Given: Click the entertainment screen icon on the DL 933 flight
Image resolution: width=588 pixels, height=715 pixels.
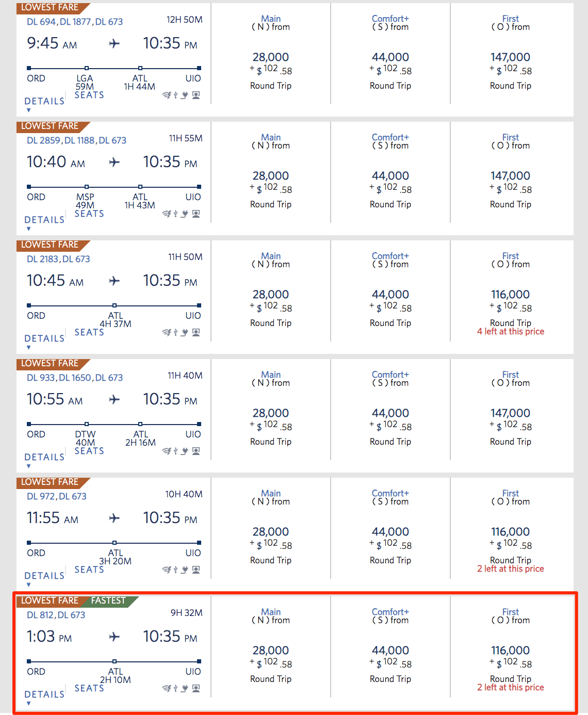Looking at the screenshot, I should pos(195,451).
